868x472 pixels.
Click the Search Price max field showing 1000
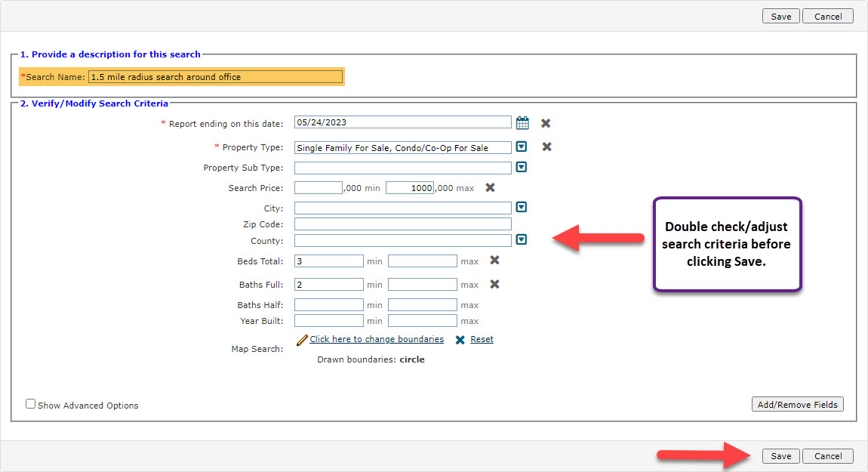pyautogui.click(x=410, y=188)
